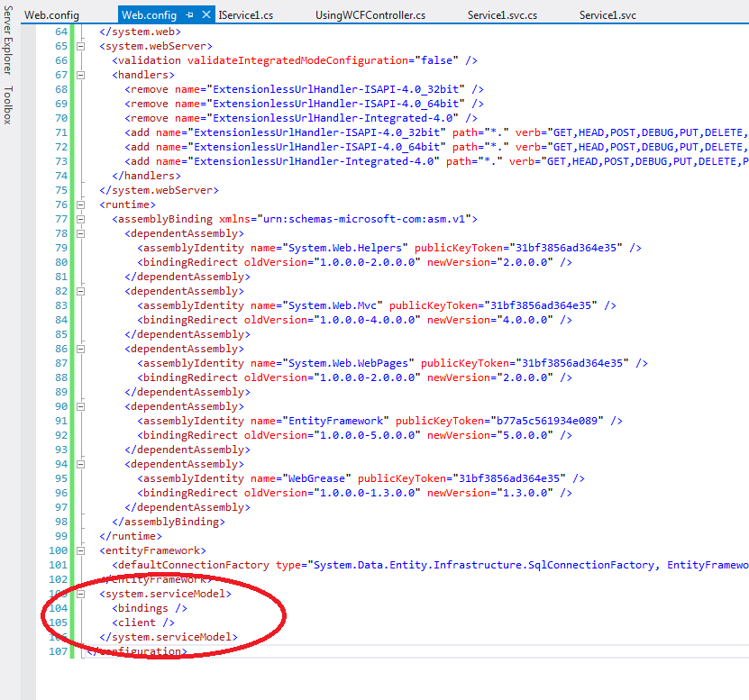Click the validateIntegratedModeConfiguration attribute
Viewport: 749px width, 700px height.
click(x=297, y=60)
